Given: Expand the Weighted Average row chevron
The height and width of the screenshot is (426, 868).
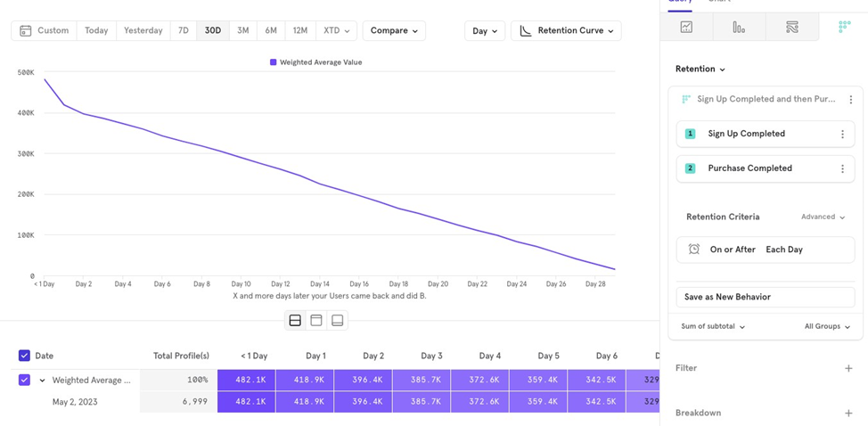Looking at the screenshot, I should [x=42, y=381].
